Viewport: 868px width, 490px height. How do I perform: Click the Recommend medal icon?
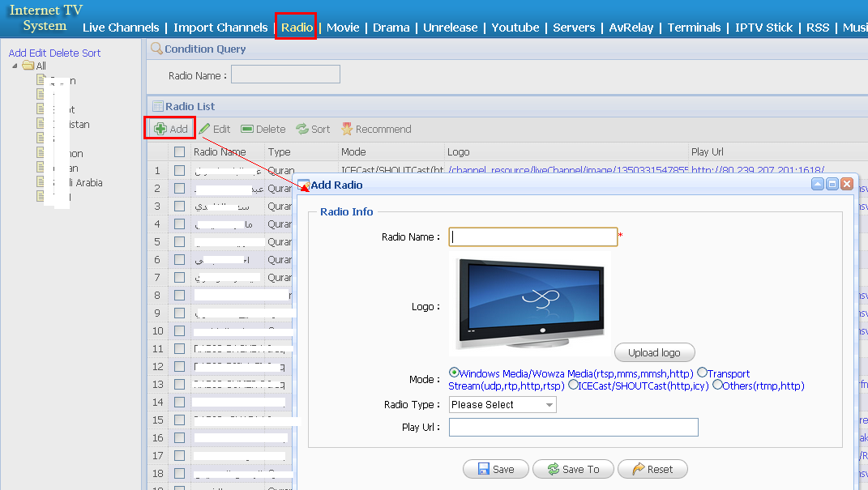coord(347,129)
